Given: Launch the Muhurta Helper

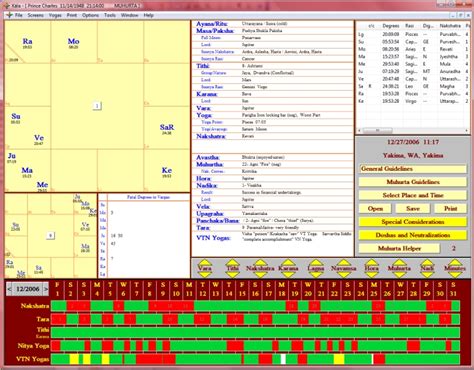Looking at the screenshot, I should [x=399, y=248].
